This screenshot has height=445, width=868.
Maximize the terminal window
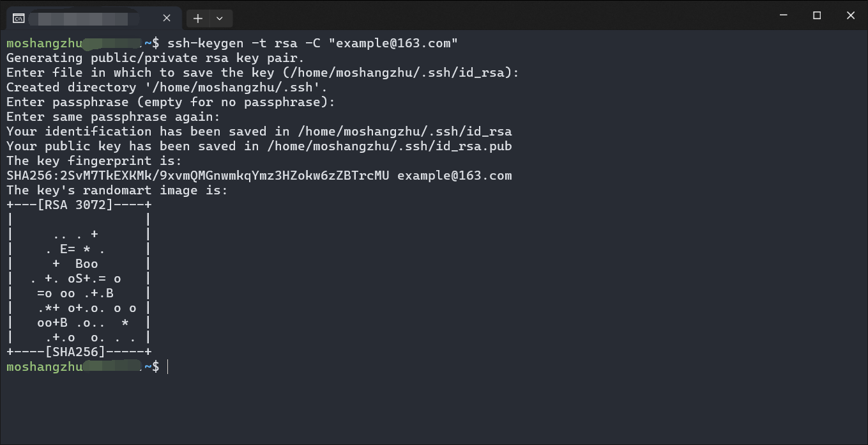click(817, 16)
